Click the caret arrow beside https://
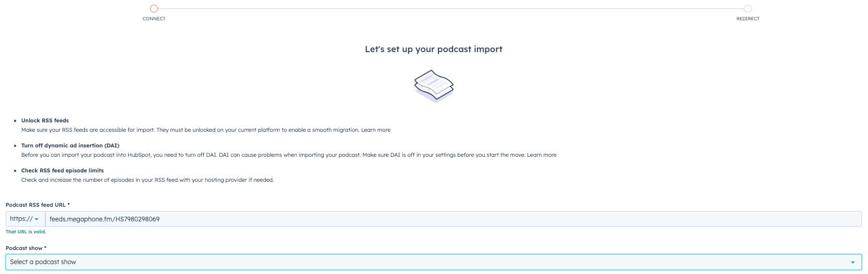Viewport: 868px width, 274px height. (x=36, y=219)
